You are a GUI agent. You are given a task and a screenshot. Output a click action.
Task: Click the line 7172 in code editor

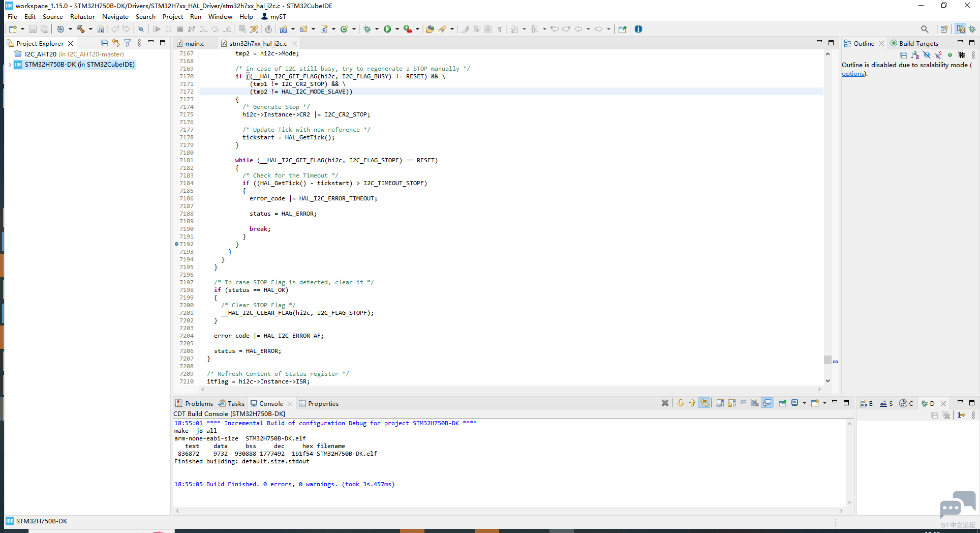(x=511, y=92)
